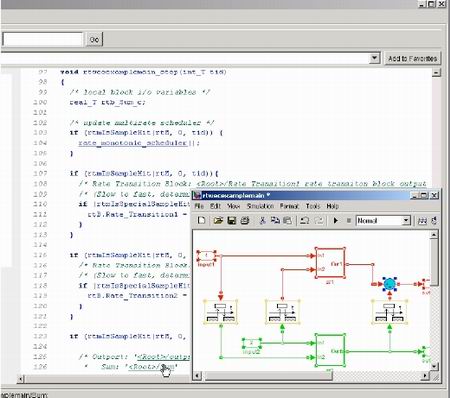The width and height of the screenshot is (450, 398).
Task: Cut selection using the scissors icon
Action: pyautogui.click(x=262, y=220)
